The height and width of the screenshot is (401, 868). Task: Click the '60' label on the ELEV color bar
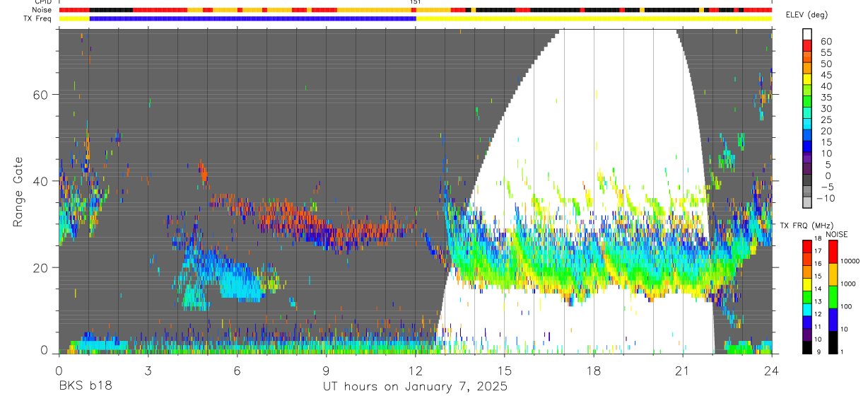click(x=826, y=41)
